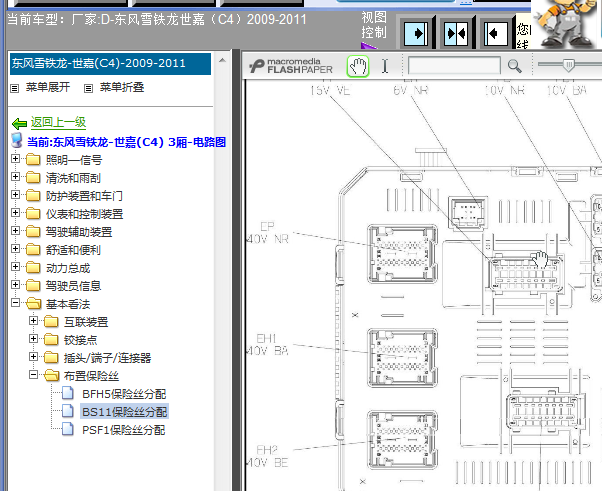Expand the 仪表和控制装置 tree node
This screenshot has height=491, width=602.
[x=15, y=213]
